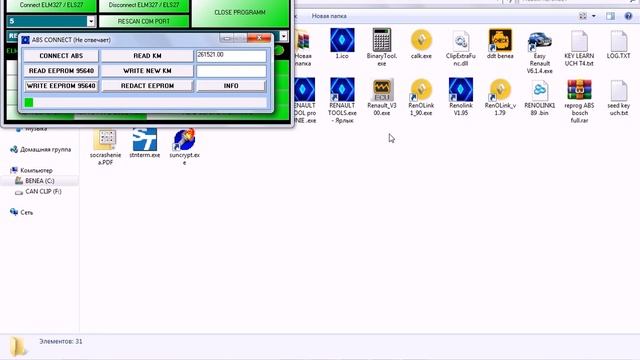Open Easy Renault V6.1.4.exe car icon

tap(540, 40)
